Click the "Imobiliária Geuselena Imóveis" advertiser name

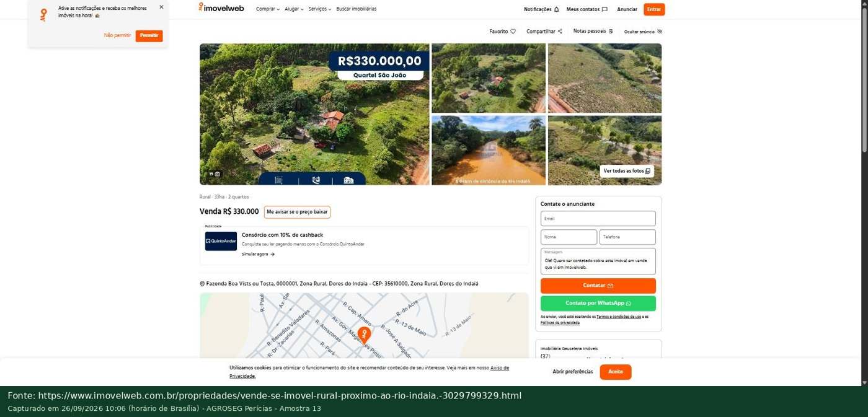[569, 349]
